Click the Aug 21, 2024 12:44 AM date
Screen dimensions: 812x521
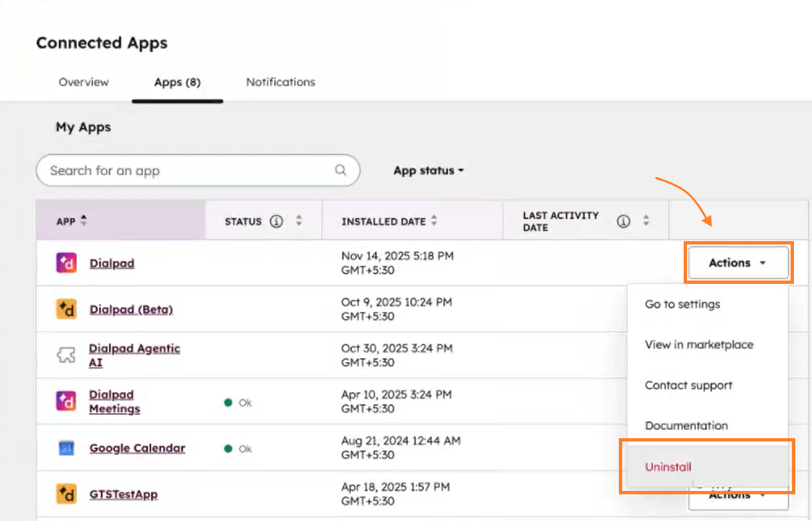click(x=400, y=448)
